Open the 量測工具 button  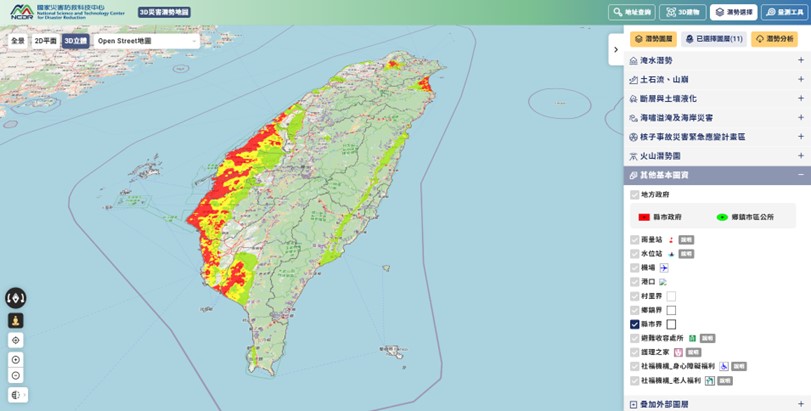click(784, 12)
